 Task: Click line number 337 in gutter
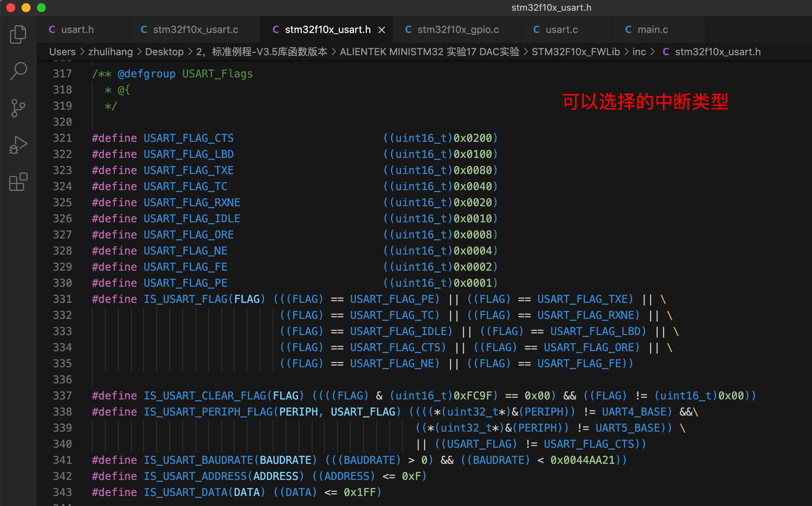tap(62, 396)
